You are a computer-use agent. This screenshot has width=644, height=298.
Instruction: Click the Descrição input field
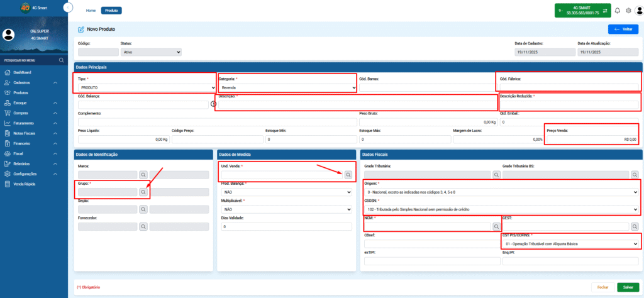tap(357, 104)
